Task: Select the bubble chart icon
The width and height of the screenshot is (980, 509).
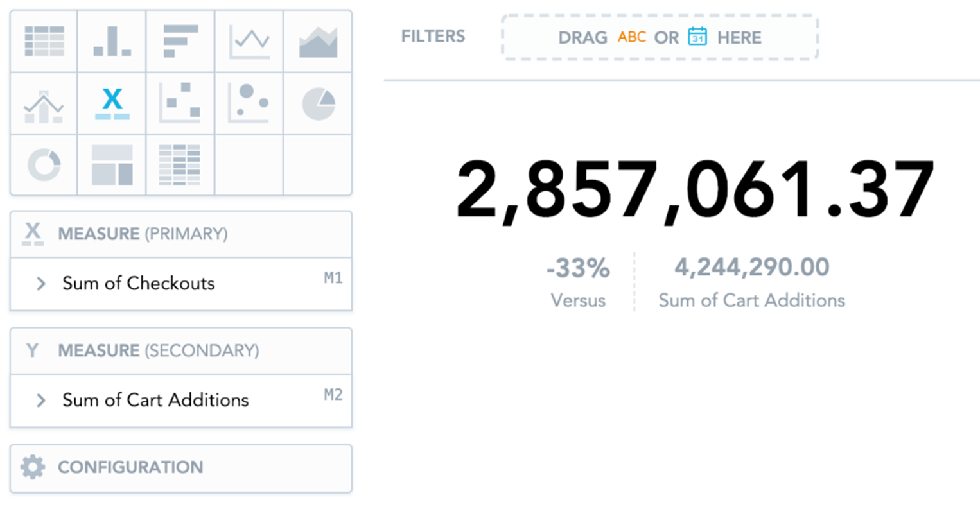Action: pyautogui.click(x=249, y=104)
